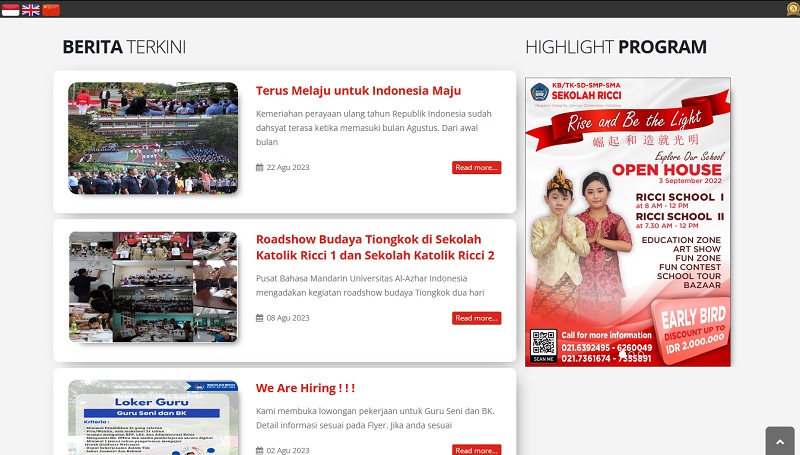The width and height of the screenshot is (800, 455).
Task: Click the BERITA TERKINI heading
Action: tap(124, 47)
